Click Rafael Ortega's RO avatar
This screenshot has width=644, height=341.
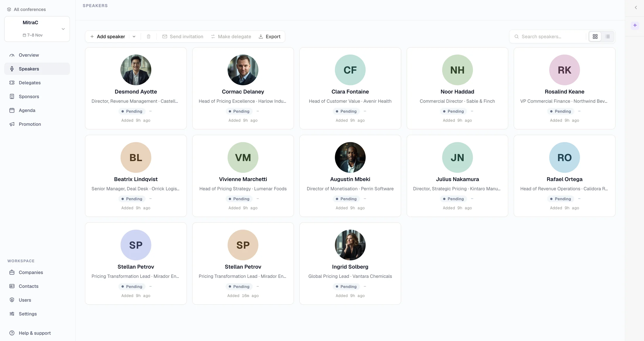[x=564, y=157]
